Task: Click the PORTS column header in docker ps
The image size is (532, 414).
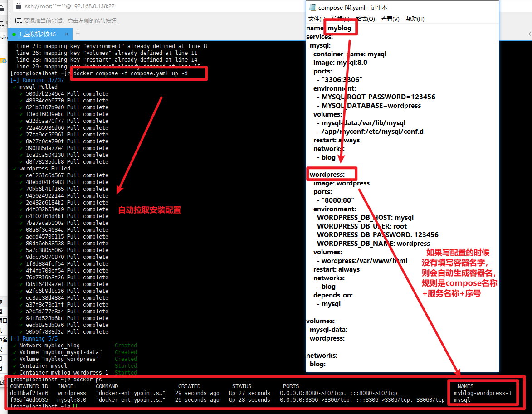Action: click(x=291, y=386)
